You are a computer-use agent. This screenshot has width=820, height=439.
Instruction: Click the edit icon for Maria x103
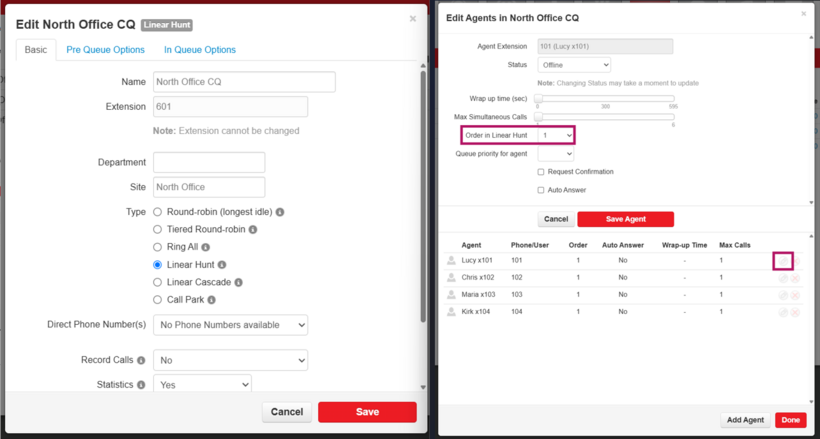783,295
